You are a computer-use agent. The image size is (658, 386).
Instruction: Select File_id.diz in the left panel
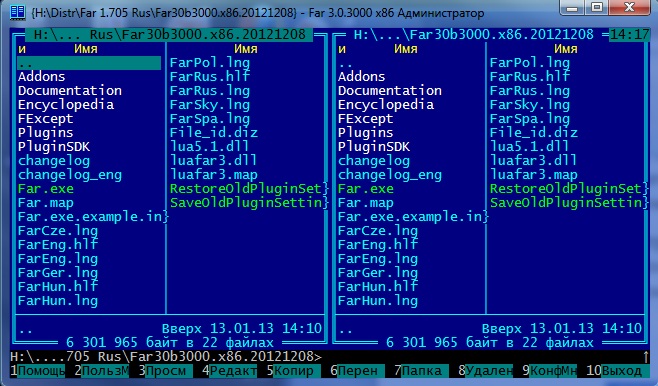tap(214, 133)
